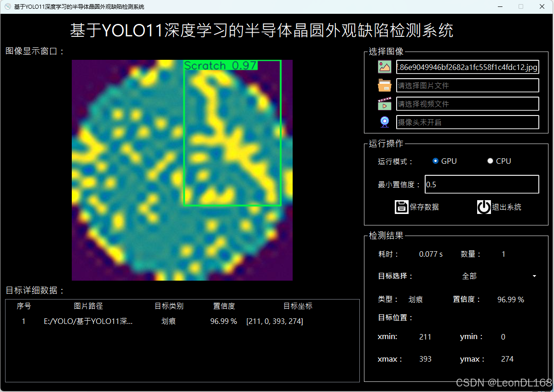Click coordinates cell [211, 0, 393, 274]
The image size is (554, 392).
tap(275, 322)
